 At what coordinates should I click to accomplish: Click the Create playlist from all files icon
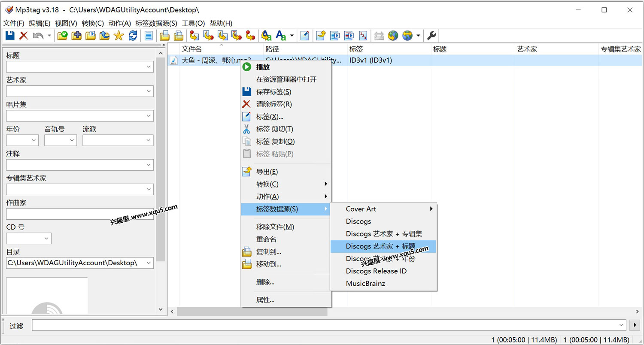tap(335, 36)
